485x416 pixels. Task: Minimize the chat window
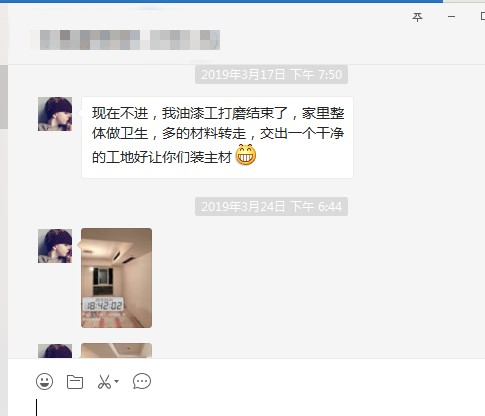click(451, 17)
